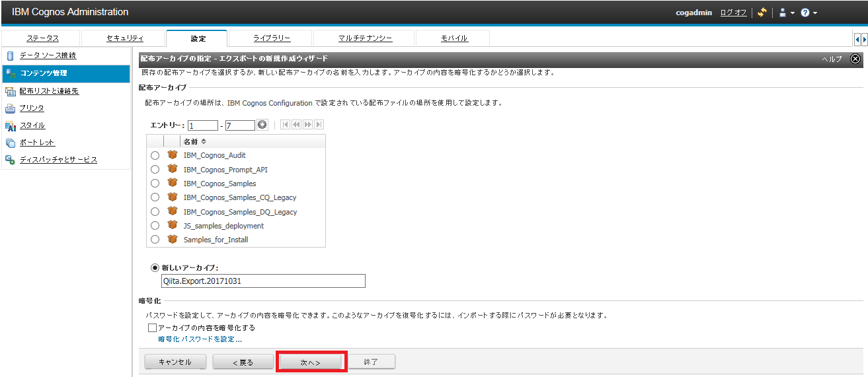
Task: Click the package icon of IBM_Cognos_Samples_CQ_Legacy
Action: tap(173, 197)
